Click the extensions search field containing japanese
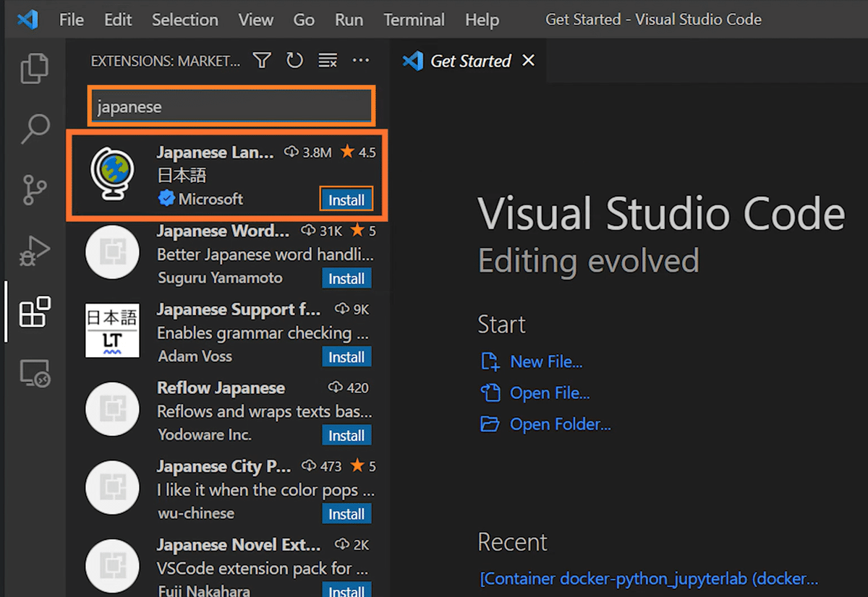Image resolution: width=868 pixels, height=597 pixels. [231, 107]
